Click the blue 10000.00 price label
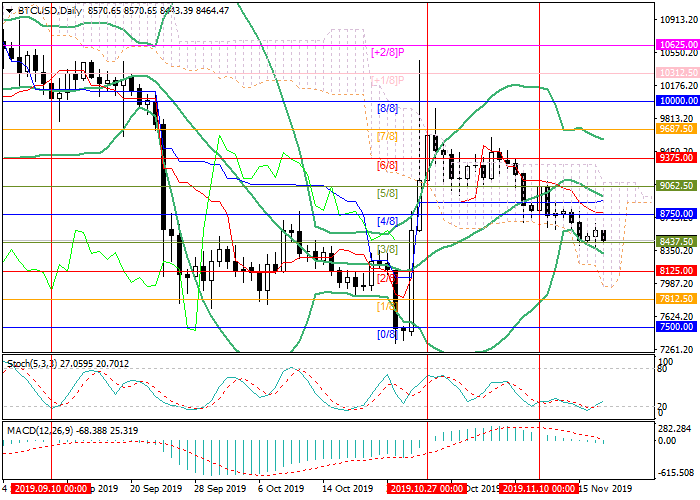The image size is (700, 500). (x=678, y=101)
